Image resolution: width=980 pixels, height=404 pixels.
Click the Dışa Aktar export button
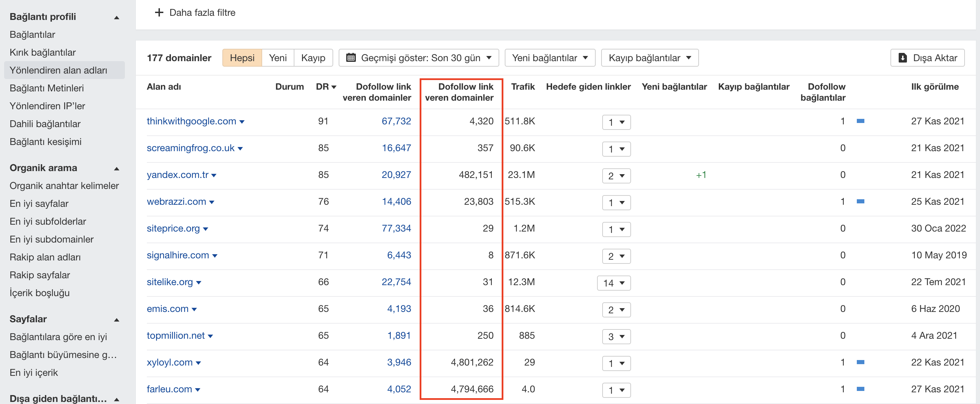[x=927, y=58]
